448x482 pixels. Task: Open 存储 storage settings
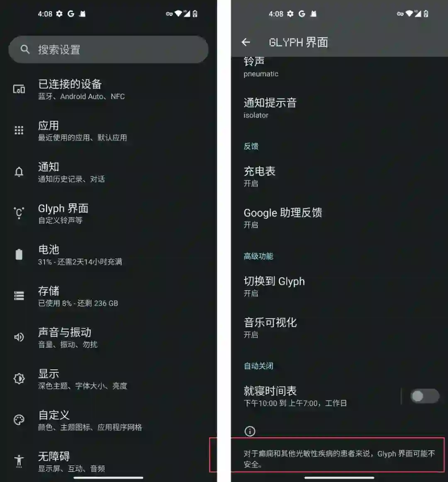click(108, 296)
